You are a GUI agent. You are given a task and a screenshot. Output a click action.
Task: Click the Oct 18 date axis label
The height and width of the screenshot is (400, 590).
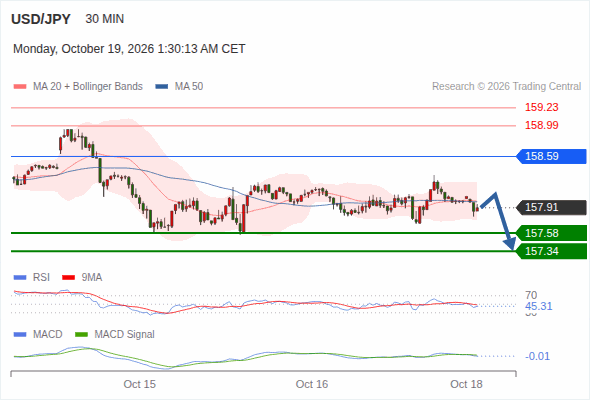click(466, 384)
